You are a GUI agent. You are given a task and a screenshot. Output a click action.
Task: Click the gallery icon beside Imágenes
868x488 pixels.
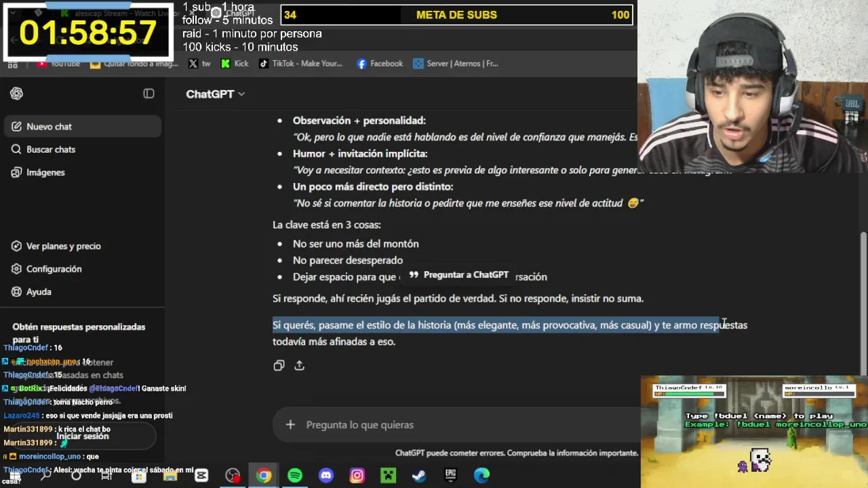point(16,173)
